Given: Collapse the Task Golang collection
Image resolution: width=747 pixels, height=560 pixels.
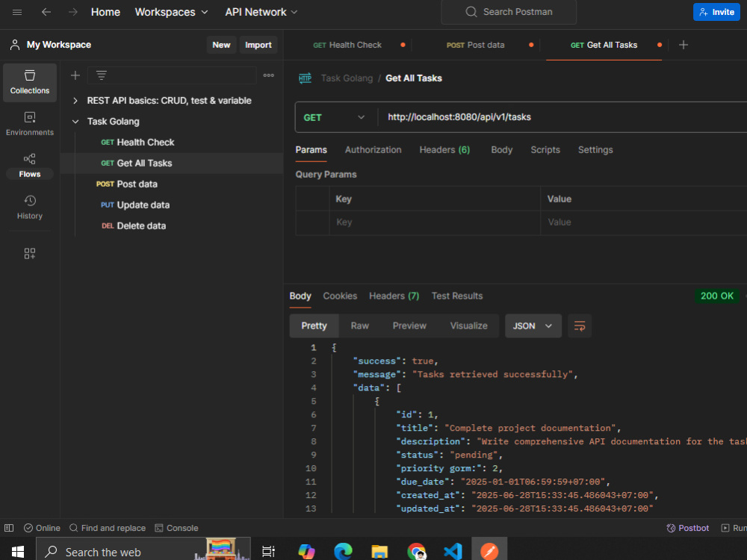Looking at the screenshot, I should 75,122.
